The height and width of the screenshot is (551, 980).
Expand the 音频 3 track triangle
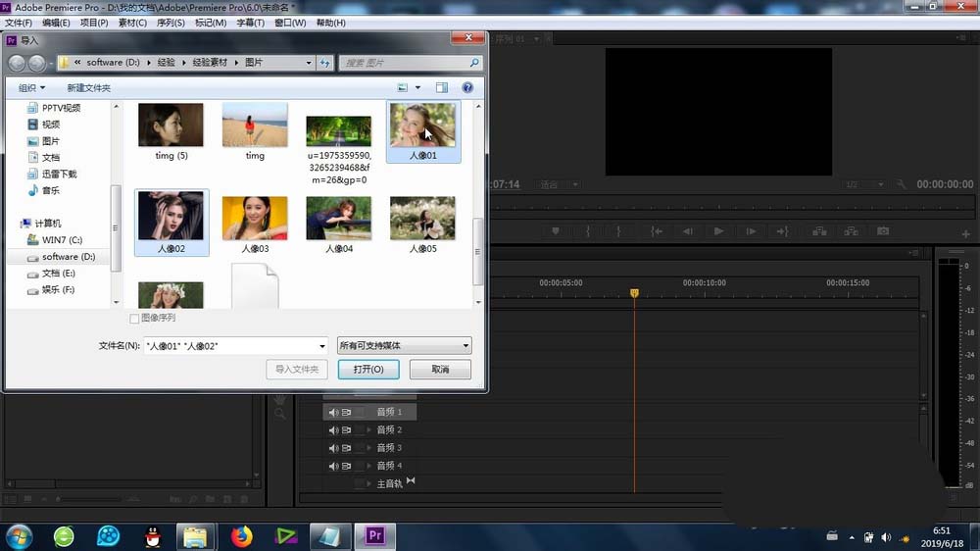point(369,448)
